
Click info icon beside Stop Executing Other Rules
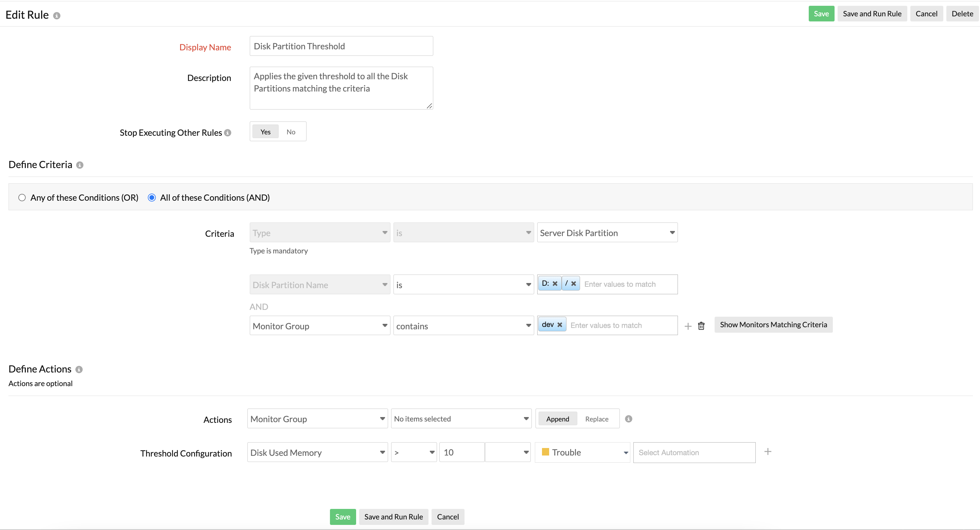[228, 133]
